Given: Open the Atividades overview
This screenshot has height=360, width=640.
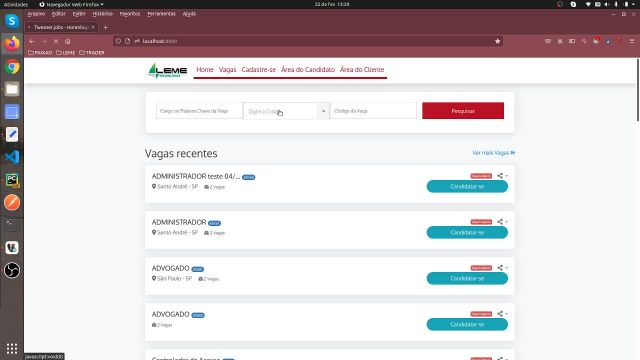Looking at the screenshot, I should click(x=16, y=4).
